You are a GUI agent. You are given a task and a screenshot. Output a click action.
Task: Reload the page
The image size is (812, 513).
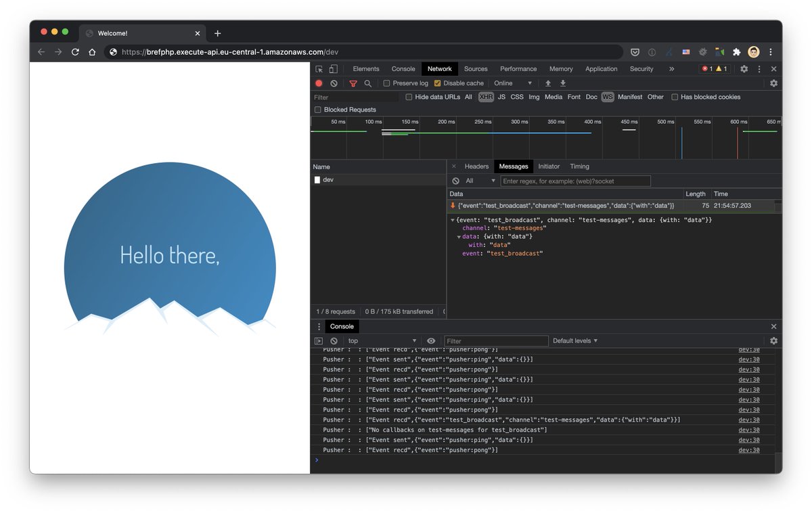tap(75, 52)
